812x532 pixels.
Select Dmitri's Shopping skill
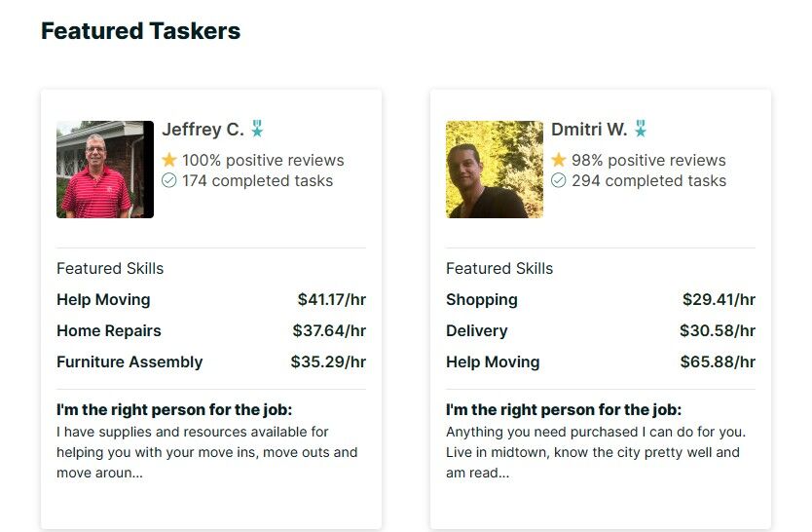pos(482,300)
